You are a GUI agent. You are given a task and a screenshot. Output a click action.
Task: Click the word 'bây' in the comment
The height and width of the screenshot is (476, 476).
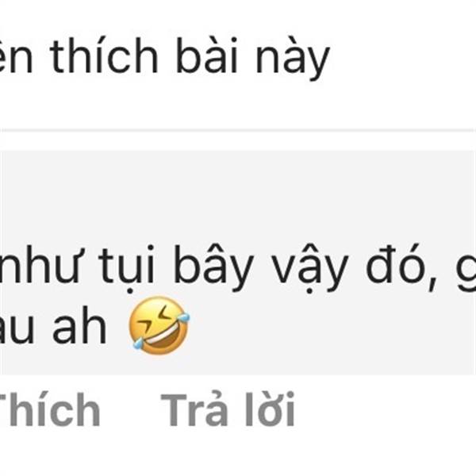pyautogui.click(x=213, y=268)
